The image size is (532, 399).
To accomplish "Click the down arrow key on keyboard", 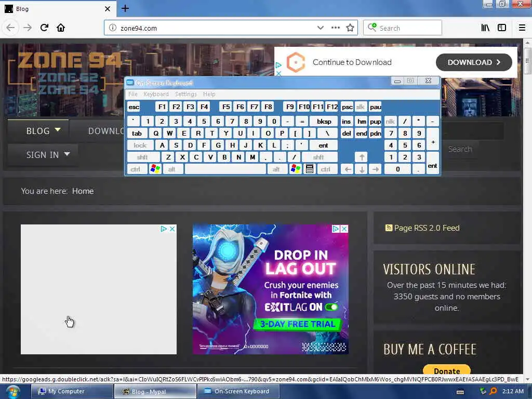I will [362, 169].
